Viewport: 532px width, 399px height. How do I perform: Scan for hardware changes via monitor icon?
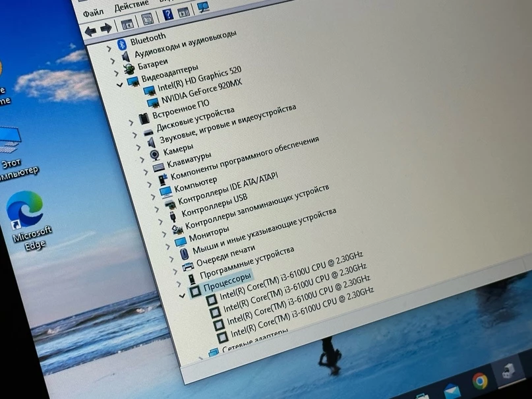(x=203, y=7)
